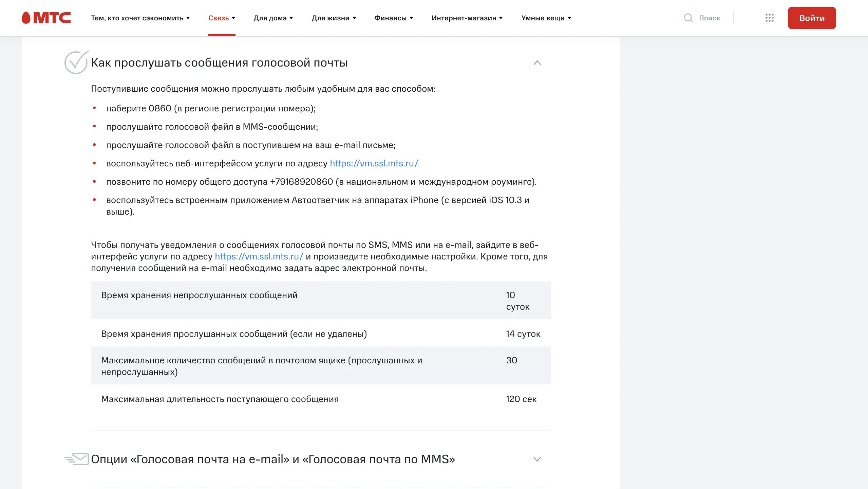This screenshot has height=489, width=868.
Task: Open the Финансы dropdown menu
Action: (x=394, y=18)
